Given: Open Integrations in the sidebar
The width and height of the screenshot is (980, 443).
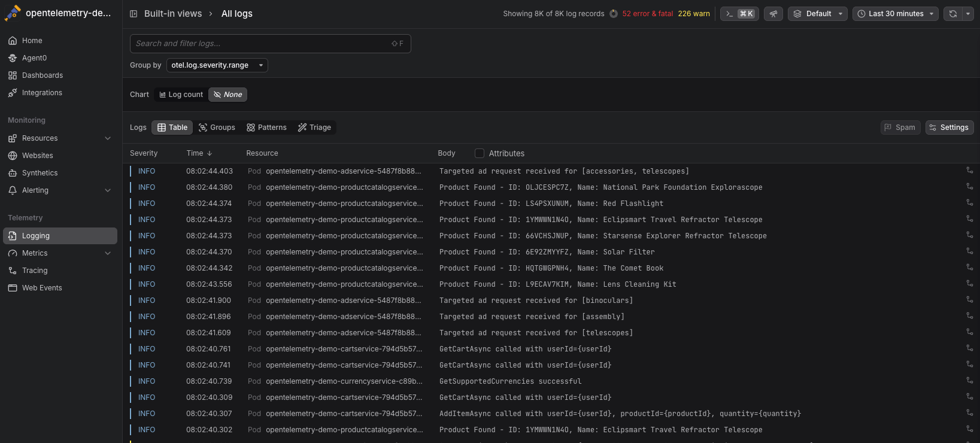Looking at the screenshot, I should (x=42, y=93).
